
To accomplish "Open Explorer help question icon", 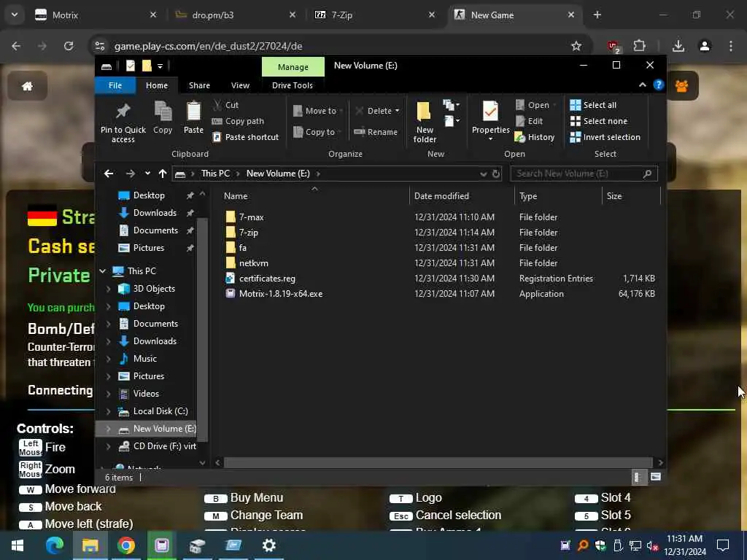I will click(659, 85).
